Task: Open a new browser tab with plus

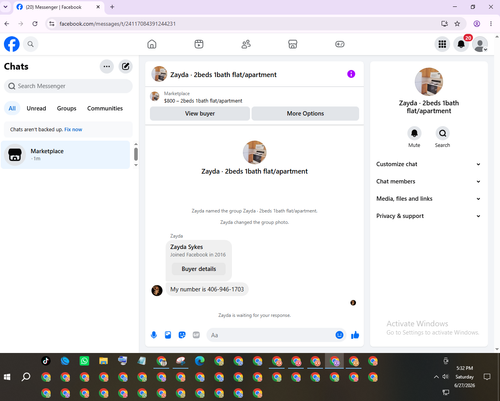Action: coord(112,7)
